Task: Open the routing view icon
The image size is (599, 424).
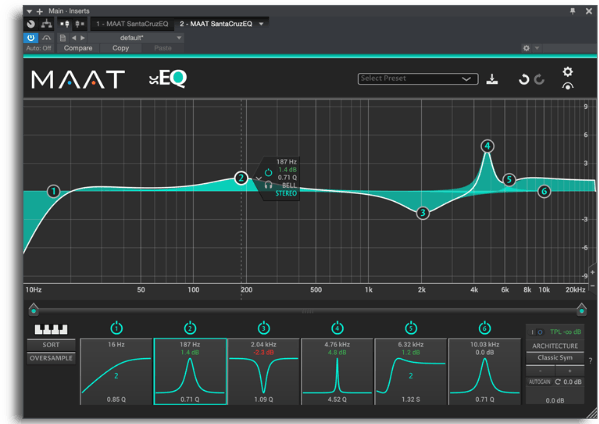Action: tap(47, 24)
